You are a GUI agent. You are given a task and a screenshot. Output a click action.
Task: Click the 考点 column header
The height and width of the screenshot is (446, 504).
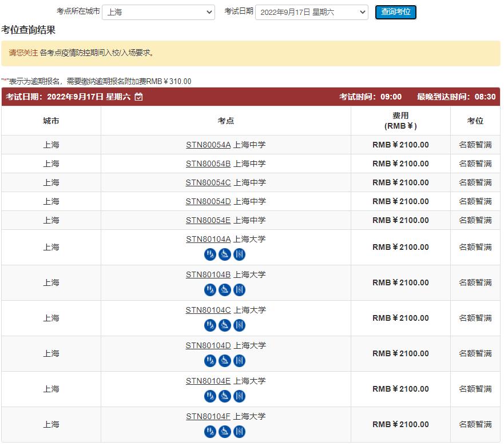pos(226,121)
